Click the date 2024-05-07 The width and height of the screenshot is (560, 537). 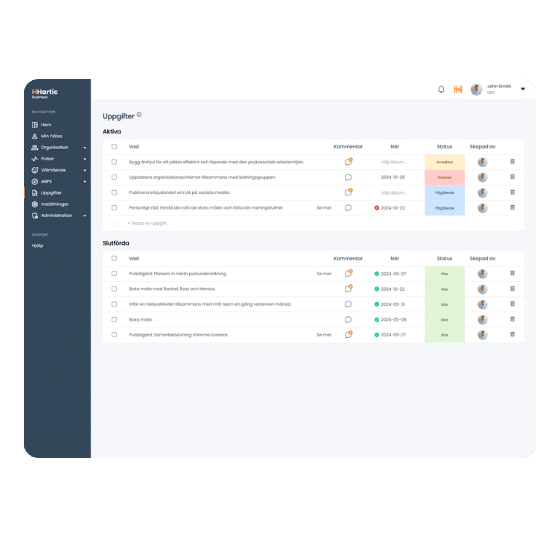[394, 274]
